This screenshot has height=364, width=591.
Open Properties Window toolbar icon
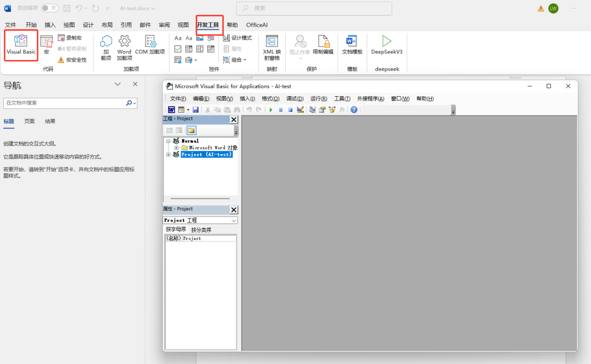(x=322, y=109)
